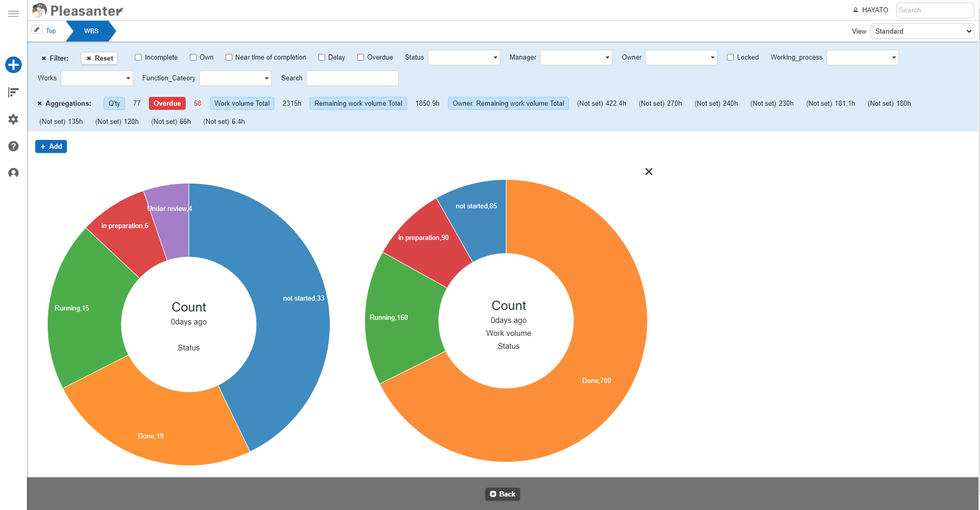Open the account avatar icon in sidebar

pyautogui.click(x=13, y=173)
